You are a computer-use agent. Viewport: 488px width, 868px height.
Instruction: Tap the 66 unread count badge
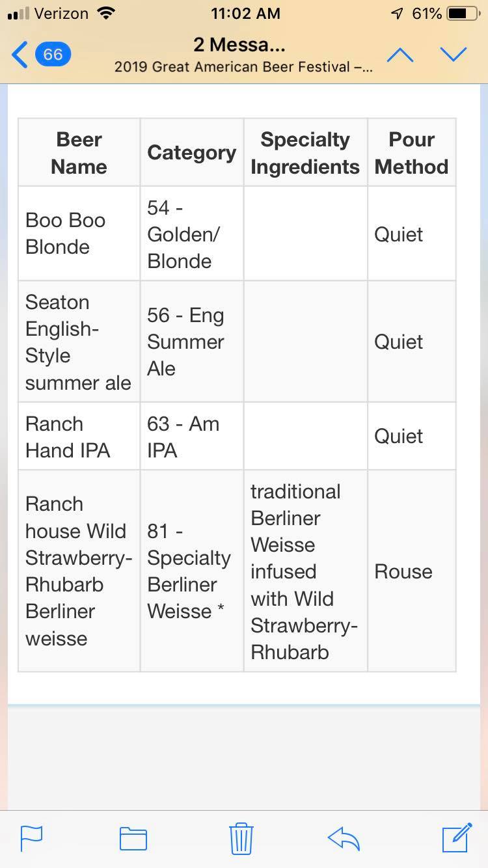coord(53,54)
